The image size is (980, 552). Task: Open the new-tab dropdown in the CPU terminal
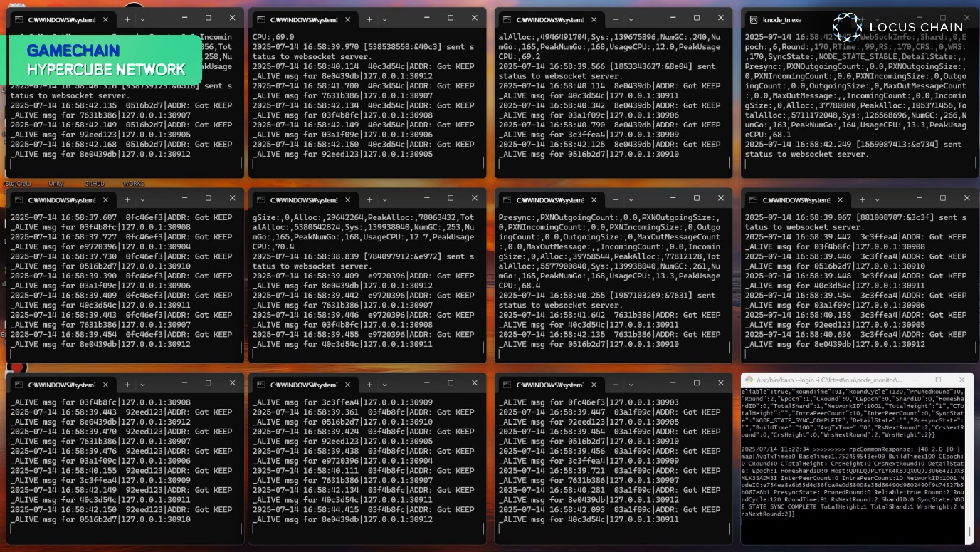(385, 19)
